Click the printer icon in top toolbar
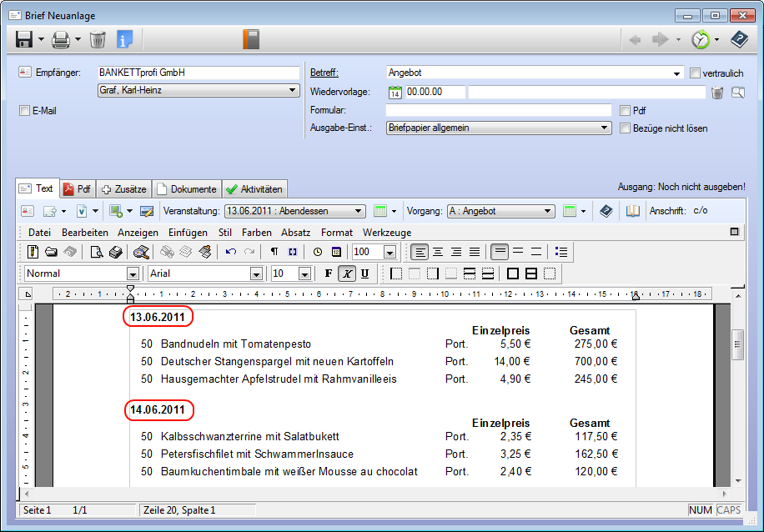This screenshot has height=532, width=764. point(60,39)
